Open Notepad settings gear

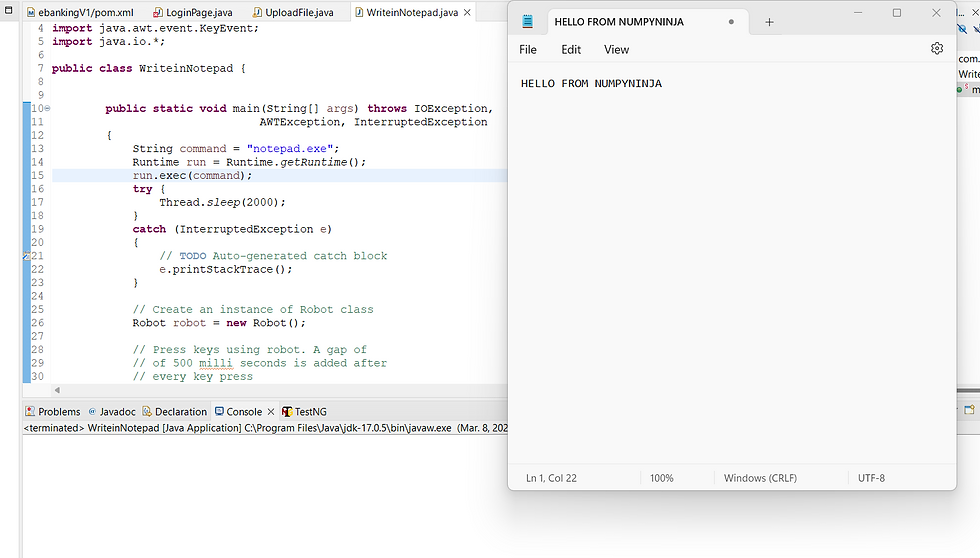click(x=936, y=49)
